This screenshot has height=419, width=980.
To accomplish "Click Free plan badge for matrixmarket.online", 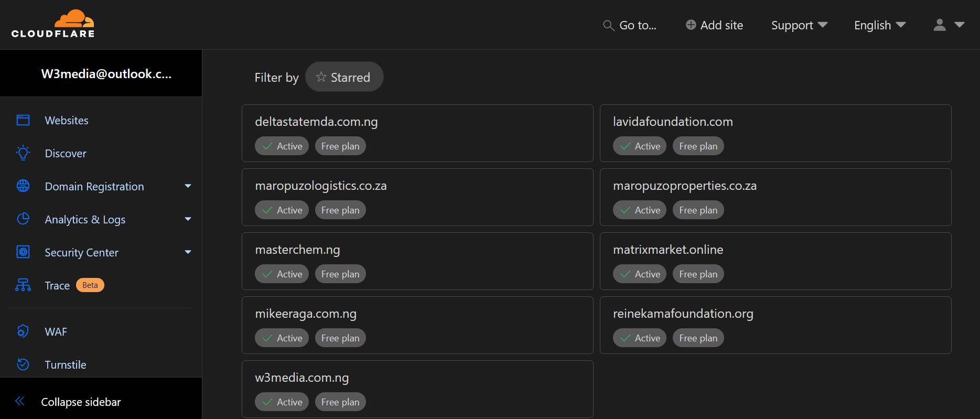I will point(698,274).
